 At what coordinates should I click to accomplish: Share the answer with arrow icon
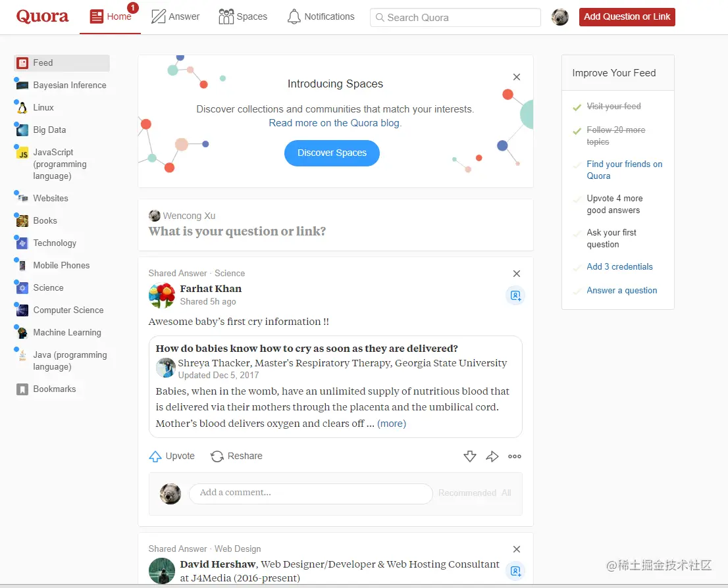tap(492, 456)
